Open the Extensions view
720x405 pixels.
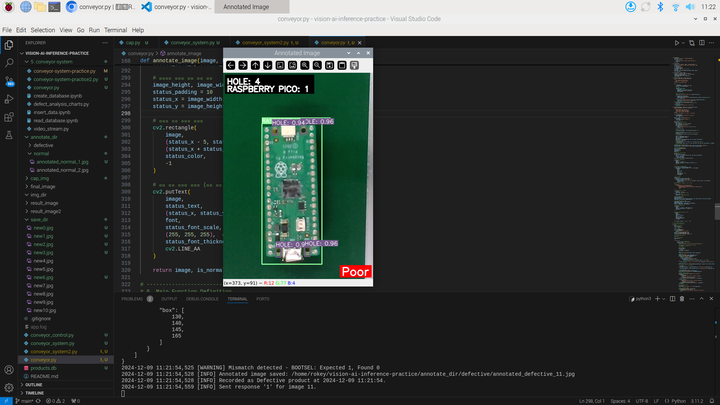9,117
